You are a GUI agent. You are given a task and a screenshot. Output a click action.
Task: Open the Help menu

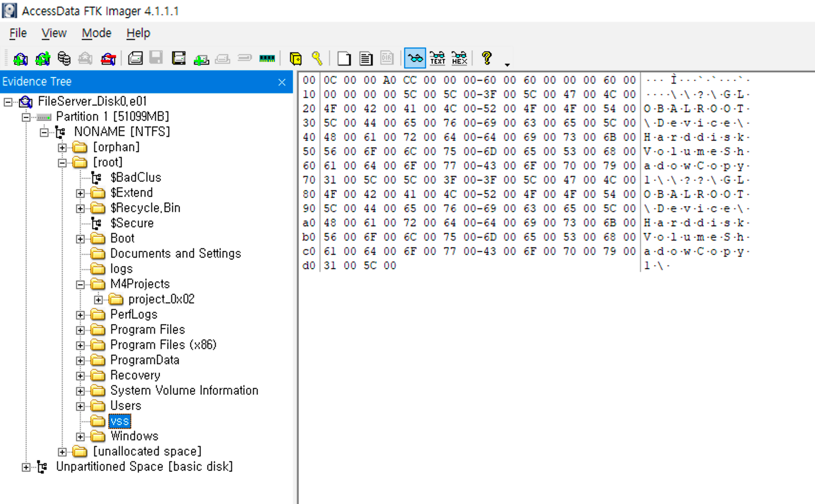[138, 33]
